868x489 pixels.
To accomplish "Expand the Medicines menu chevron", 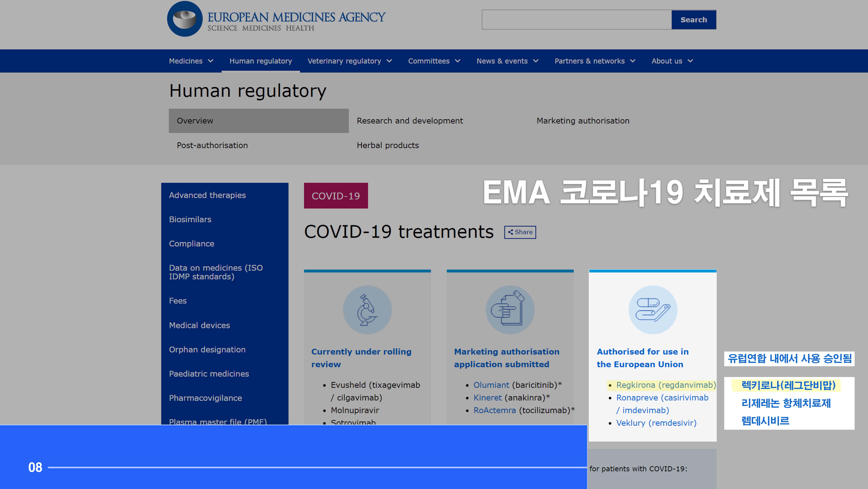I will click(211, 61).
